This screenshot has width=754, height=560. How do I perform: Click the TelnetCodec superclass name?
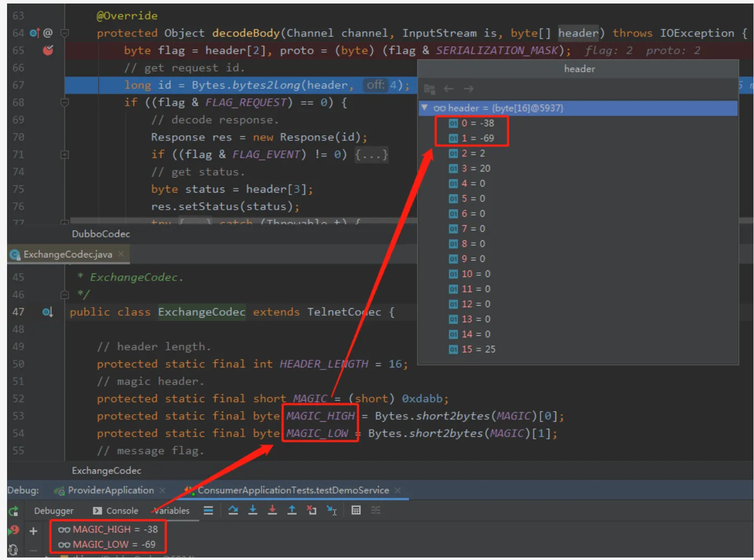click(344, 312)
